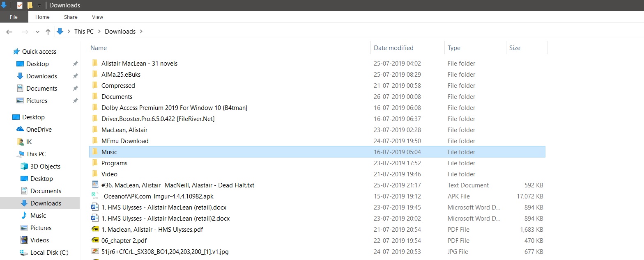Click This PC in the address bar
This screenshot has height=260, width=644.
(84, 32)
